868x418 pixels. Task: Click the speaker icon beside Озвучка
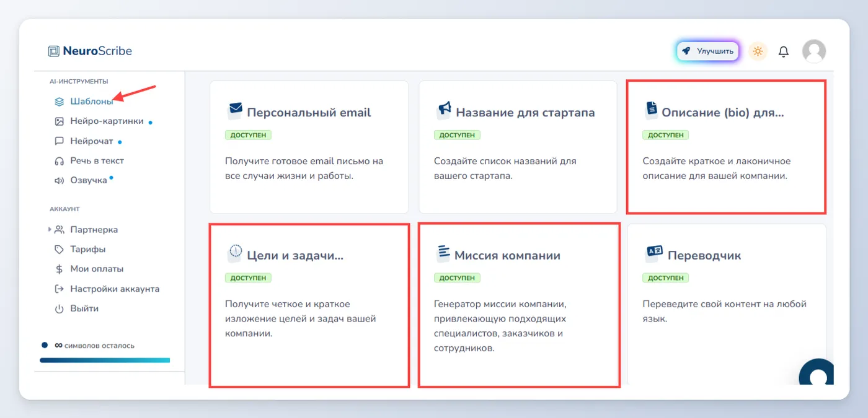pos(59,180)
